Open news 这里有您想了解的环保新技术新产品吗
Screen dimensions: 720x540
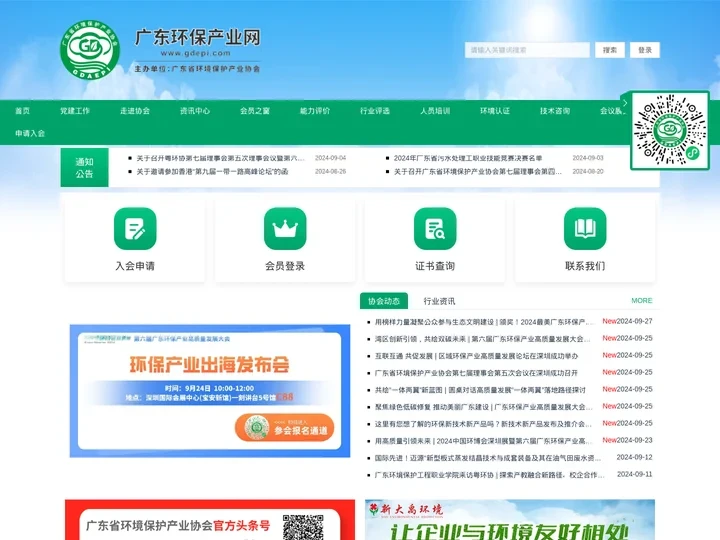click(x=484, y=424)
